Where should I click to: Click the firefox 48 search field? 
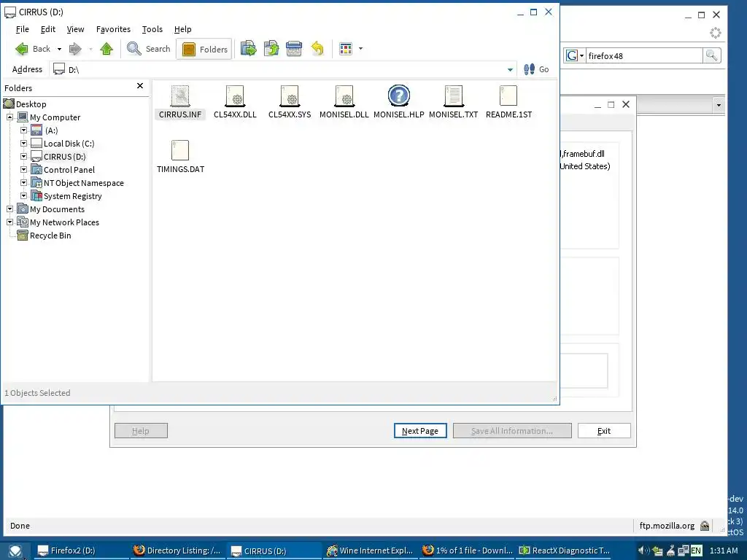tap(644, 55)
